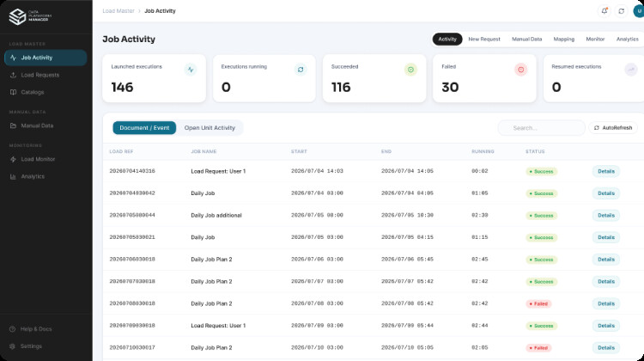Click the Failed badge for 20260708030018
This screenshot has height=361, width=644.
click(x=538, y=304)
